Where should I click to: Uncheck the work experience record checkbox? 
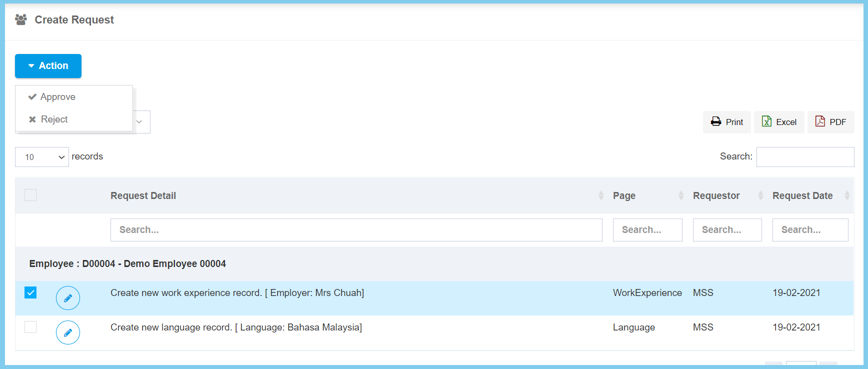(30, 292)
